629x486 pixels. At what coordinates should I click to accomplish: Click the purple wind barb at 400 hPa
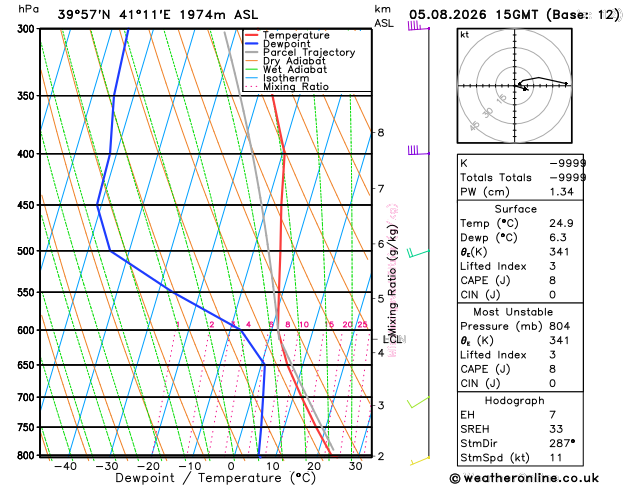419,150
